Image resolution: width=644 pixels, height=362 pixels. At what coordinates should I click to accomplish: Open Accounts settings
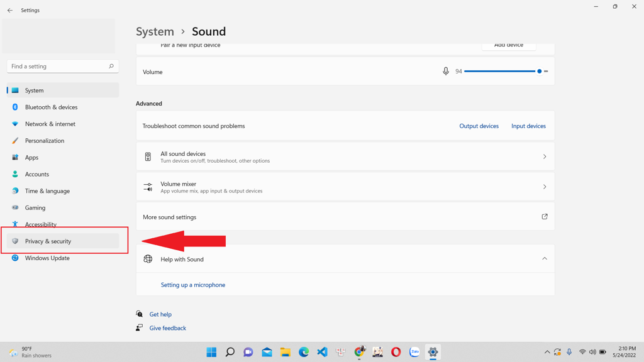point(63,175)
